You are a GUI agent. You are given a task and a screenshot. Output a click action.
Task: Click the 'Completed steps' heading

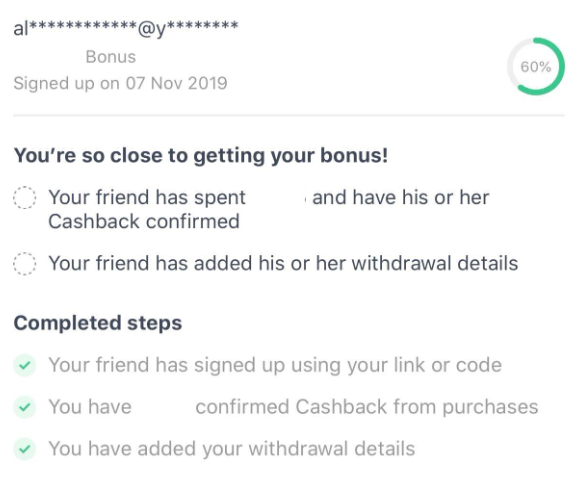coord(98,323)
